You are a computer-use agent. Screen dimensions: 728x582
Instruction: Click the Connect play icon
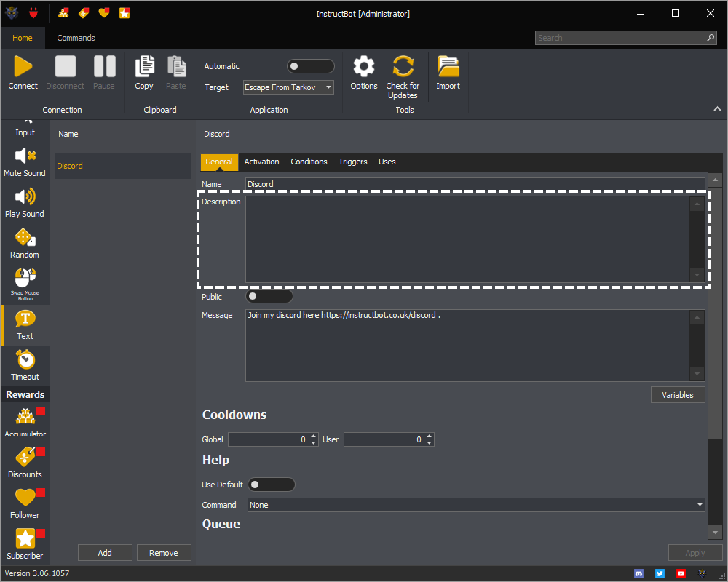point(23,66)
